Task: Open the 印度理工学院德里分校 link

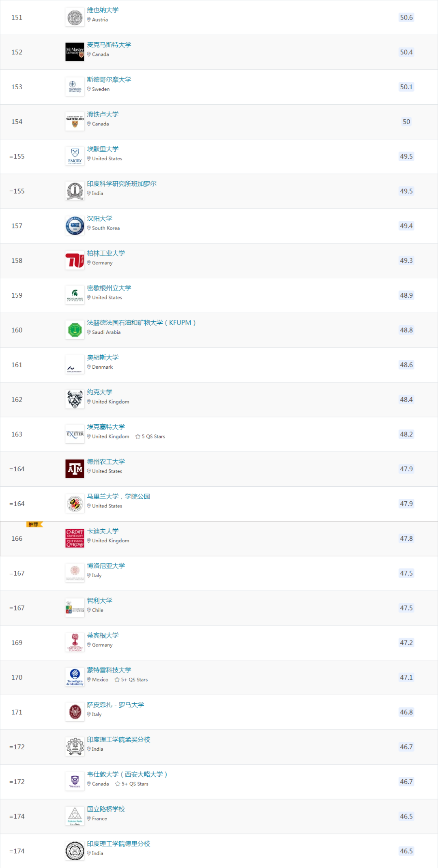Action: click(118, 844)
